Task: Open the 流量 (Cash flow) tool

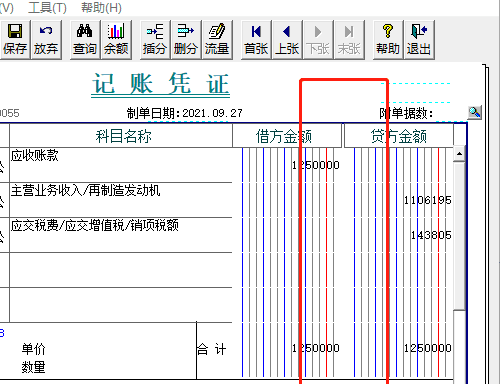Action: tap(217, 40)
